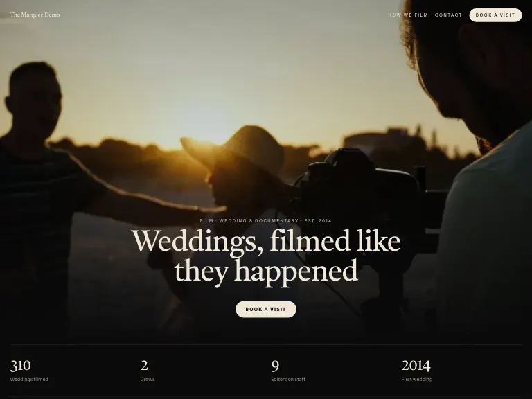
Task: Click Book a Visit in header
Action: coord(495,15)
